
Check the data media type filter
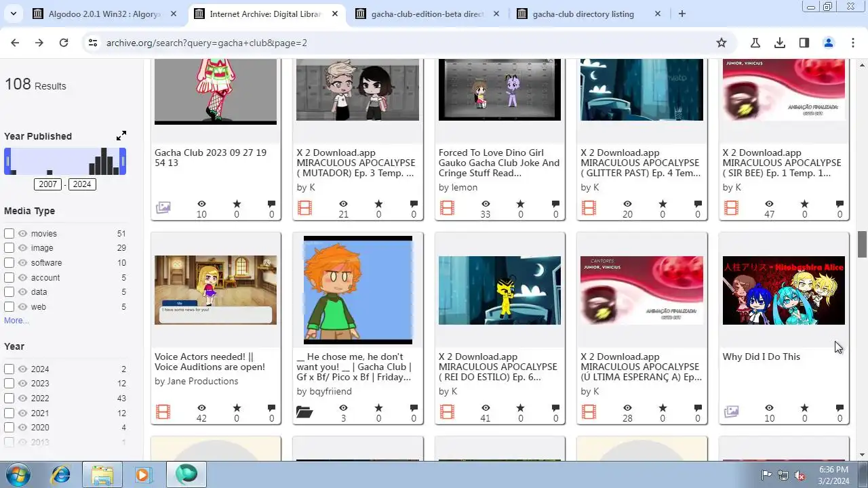[9, 292]
